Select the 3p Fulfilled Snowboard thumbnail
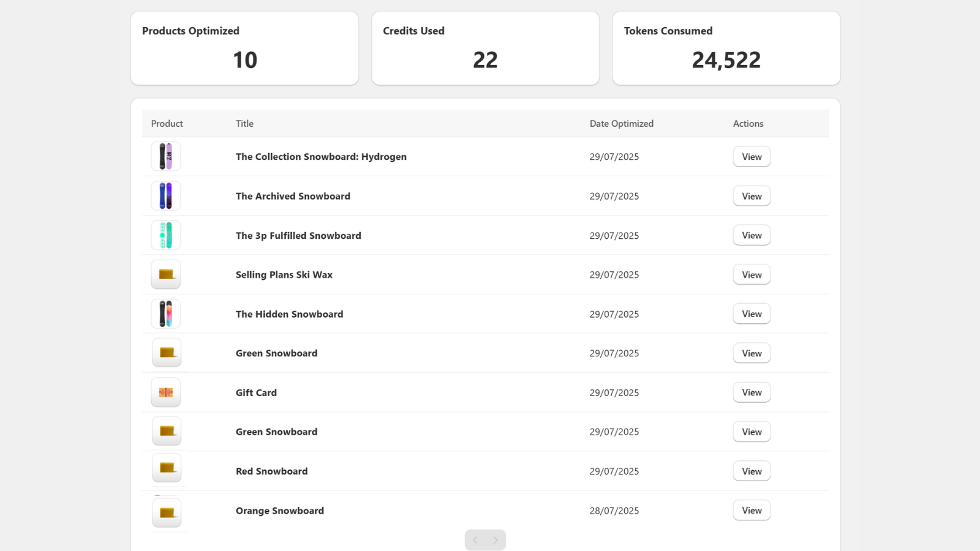 [166, 235]
